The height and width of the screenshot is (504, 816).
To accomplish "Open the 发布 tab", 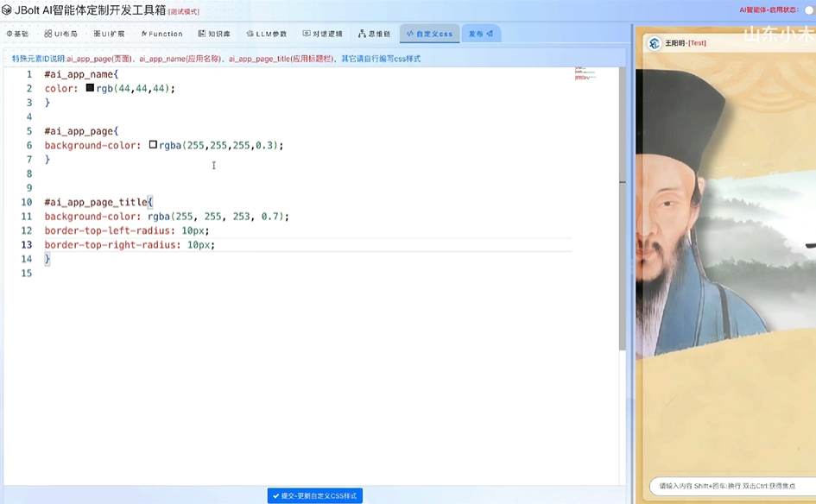I will click(x=481, y=34).
